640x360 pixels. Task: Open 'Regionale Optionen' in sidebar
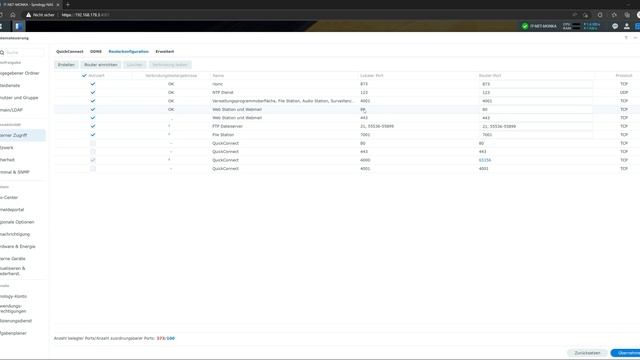(x=17, y=222)
